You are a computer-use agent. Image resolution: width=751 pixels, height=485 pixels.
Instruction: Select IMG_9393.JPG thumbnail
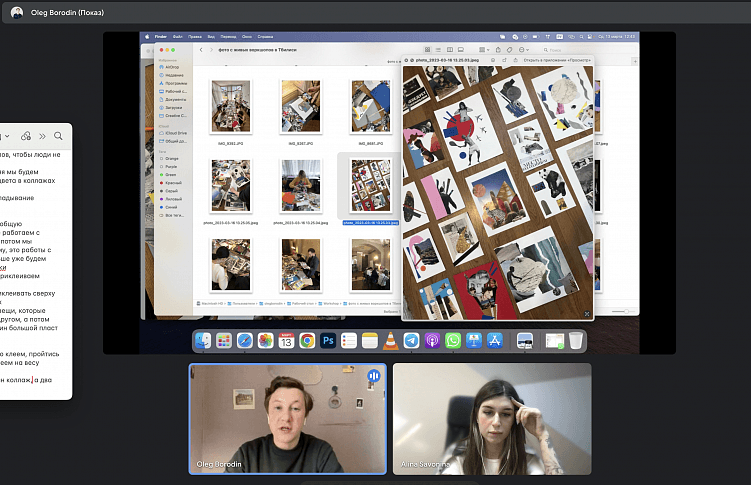pyautogui.click(x=231, y=106)
